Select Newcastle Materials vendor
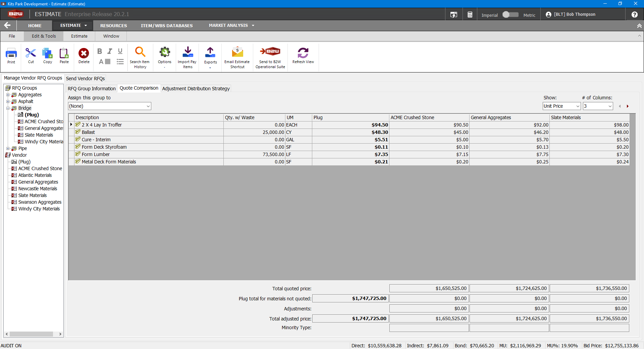 38,189
